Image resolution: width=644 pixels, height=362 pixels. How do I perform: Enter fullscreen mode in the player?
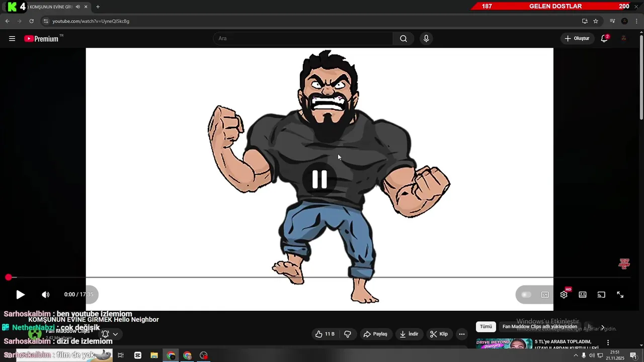(620, 295)
